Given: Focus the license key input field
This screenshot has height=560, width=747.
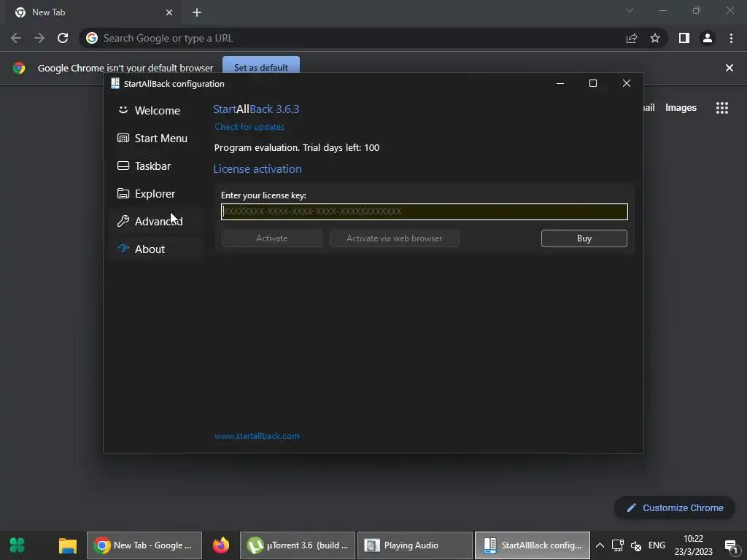Looking at the screenshot, I should point(424,211).
